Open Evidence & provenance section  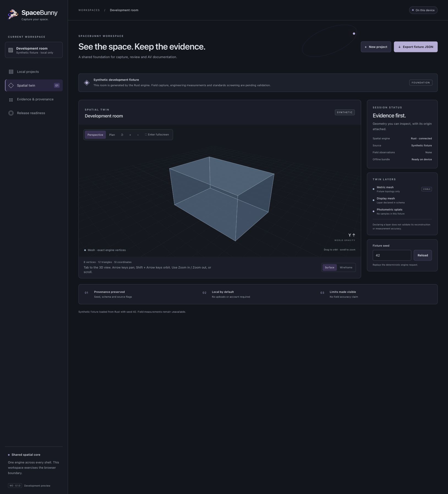pos(34,99)
